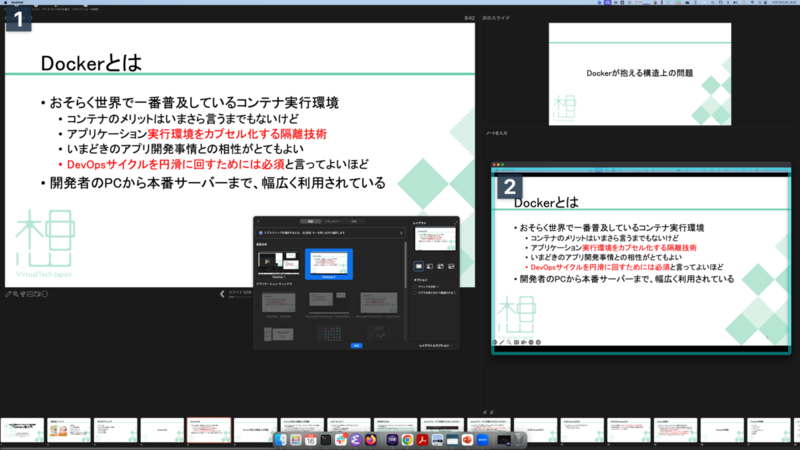Open Calendar in the Dock
800x450 pixels.
pyautogui.click(x=310, y=440)
